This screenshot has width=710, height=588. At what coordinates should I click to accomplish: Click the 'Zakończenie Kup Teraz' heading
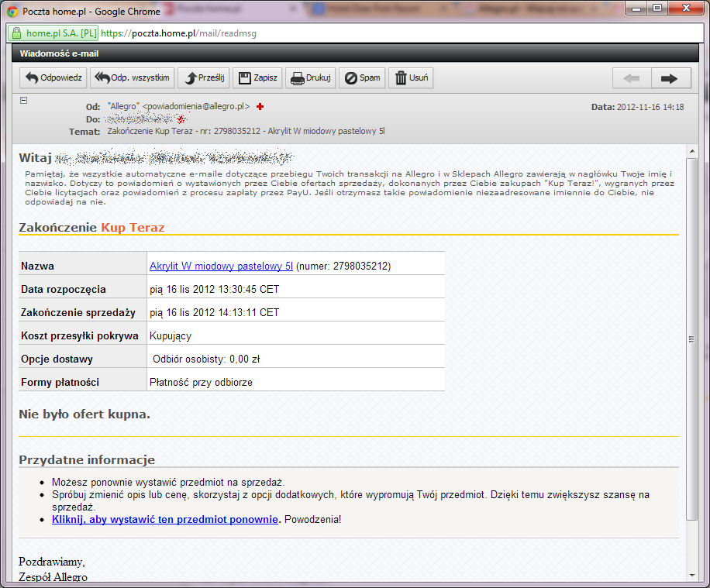(91, 227)
